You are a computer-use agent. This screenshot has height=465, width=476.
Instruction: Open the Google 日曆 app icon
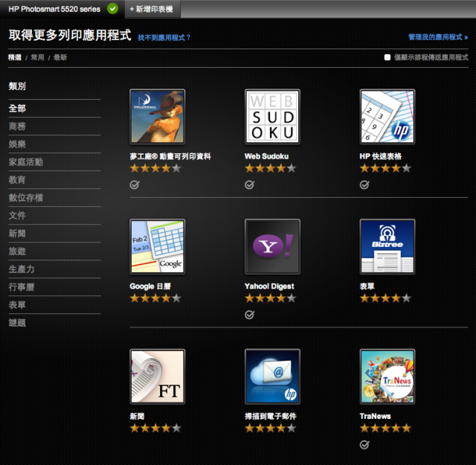pos(157,246)
